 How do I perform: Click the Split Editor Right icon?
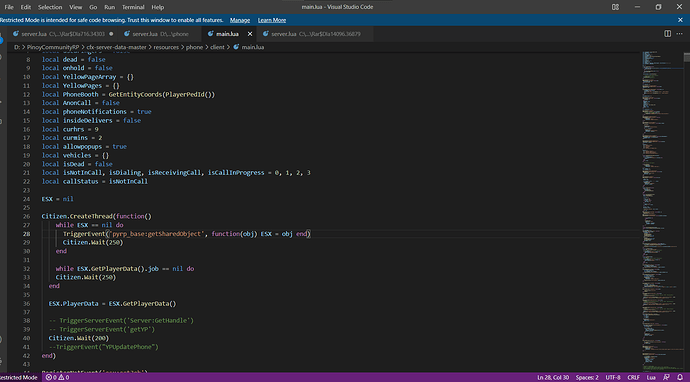(668, 34)
